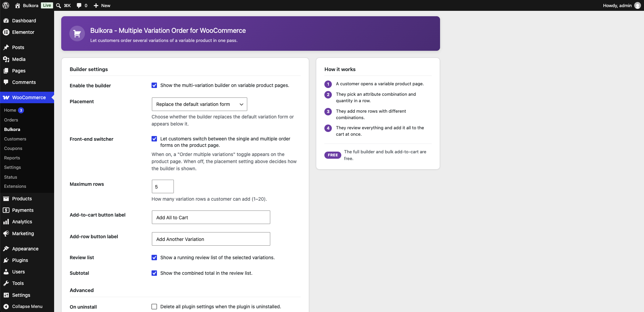The image size is (644, 312).
Task: Check the delete settings on uninstall checkbox
Action: pyautogui.click(x=154, y=307)
